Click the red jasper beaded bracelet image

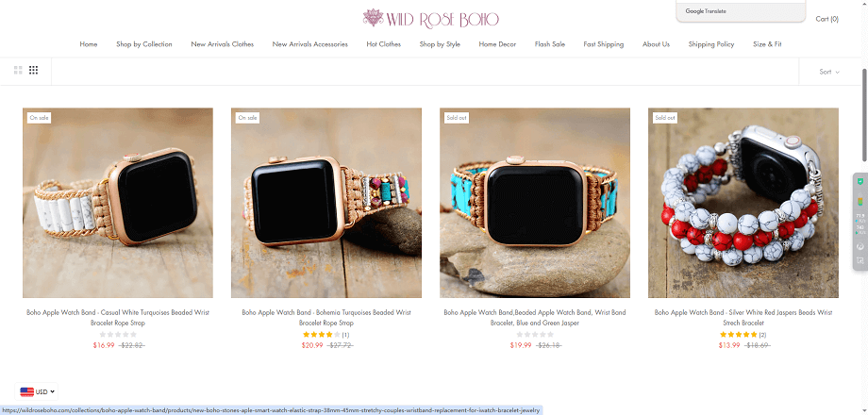[x=743, y=203]
